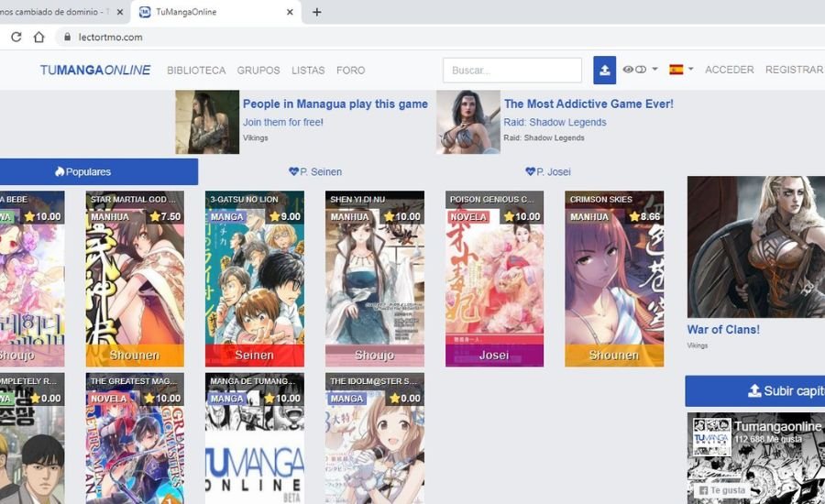Select the Populares tab
The image size is (825, 504).
coord(99,171)
